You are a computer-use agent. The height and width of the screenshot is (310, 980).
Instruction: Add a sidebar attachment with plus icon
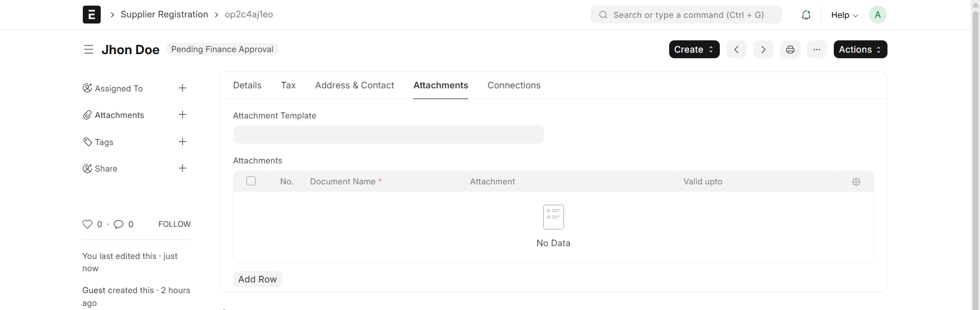(183, 115)
